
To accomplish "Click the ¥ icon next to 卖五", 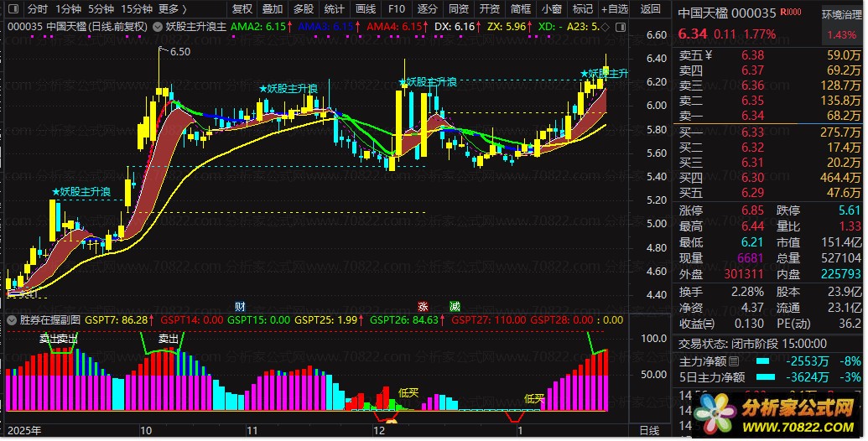I will (x=709, y=54).
